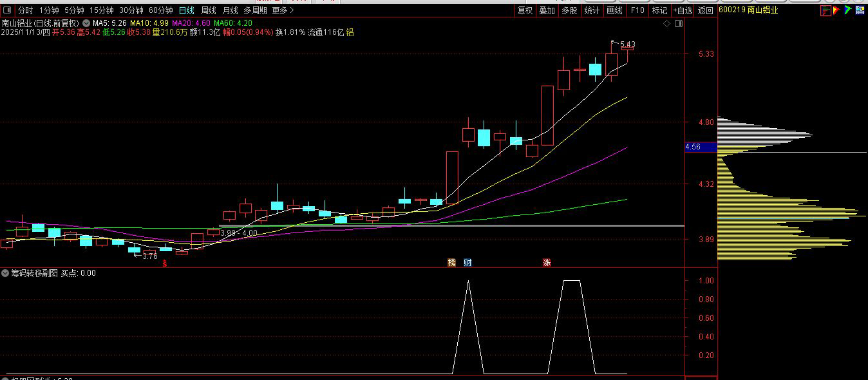Click the red-yellow flag icon at top right

(x=836, y=10)
